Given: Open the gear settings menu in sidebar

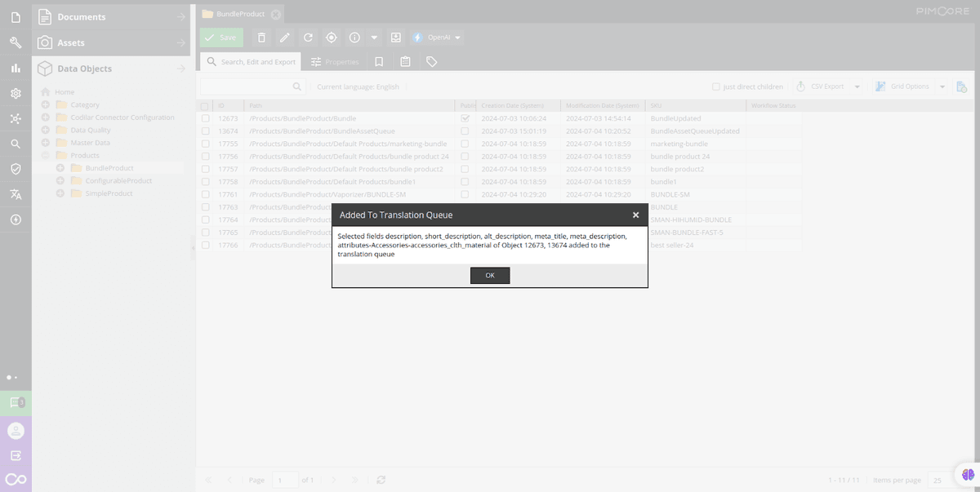Looking at the screenshot, I should (x=16, y=94).
